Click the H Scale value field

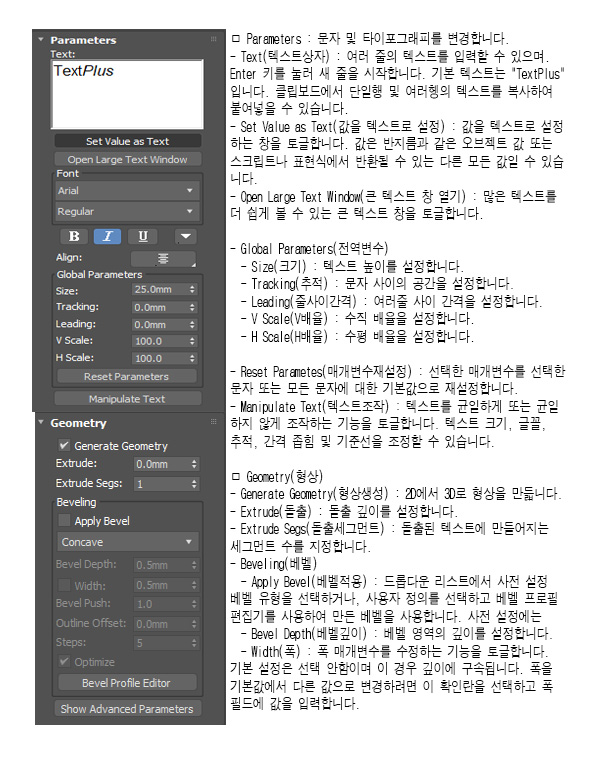[159, 358]
